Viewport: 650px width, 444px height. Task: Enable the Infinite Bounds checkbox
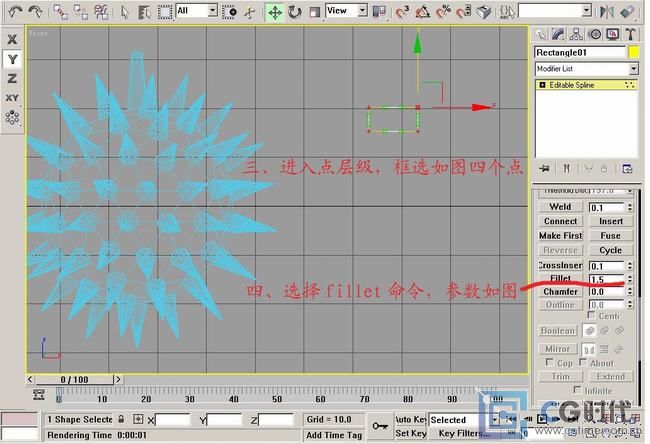(x=577, y=389)
